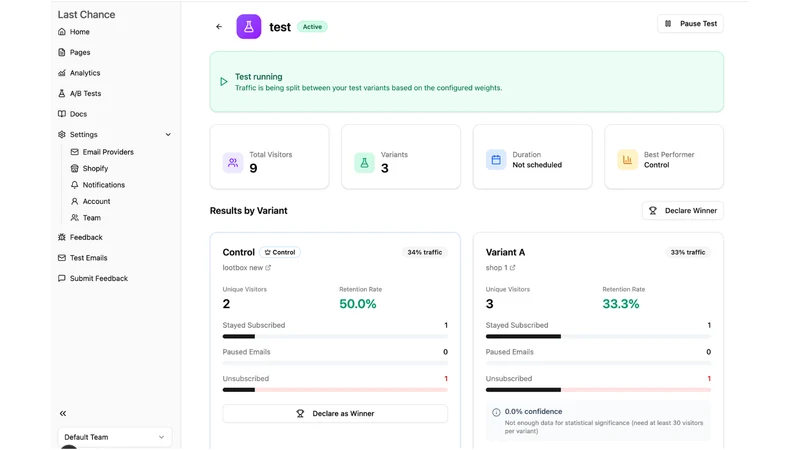Viewport: 800px width, 450px height.
Task: Click the Test Emails envelope icon
Action: tap(62, 258)
